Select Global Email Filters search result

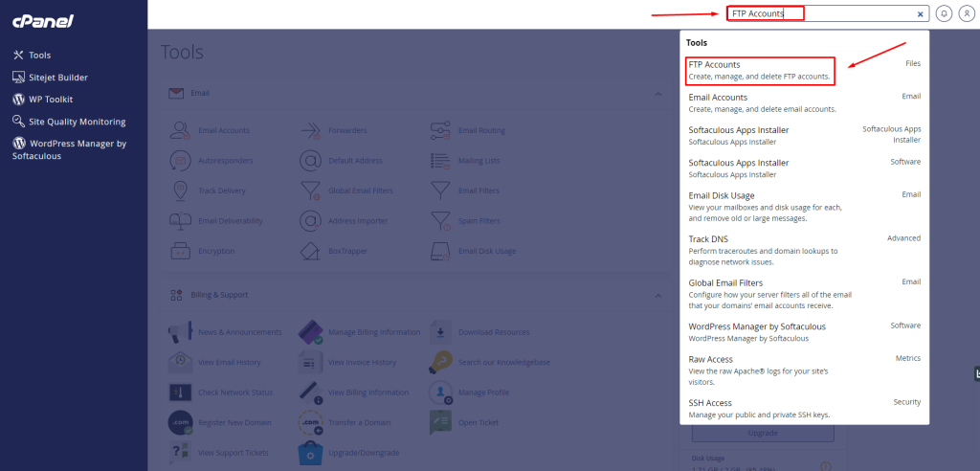(804, 294)
